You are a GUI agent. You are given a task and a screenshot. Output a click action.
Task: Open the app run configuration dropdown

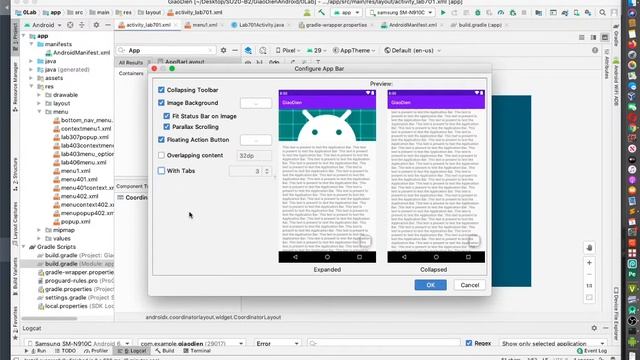(347, 13)
